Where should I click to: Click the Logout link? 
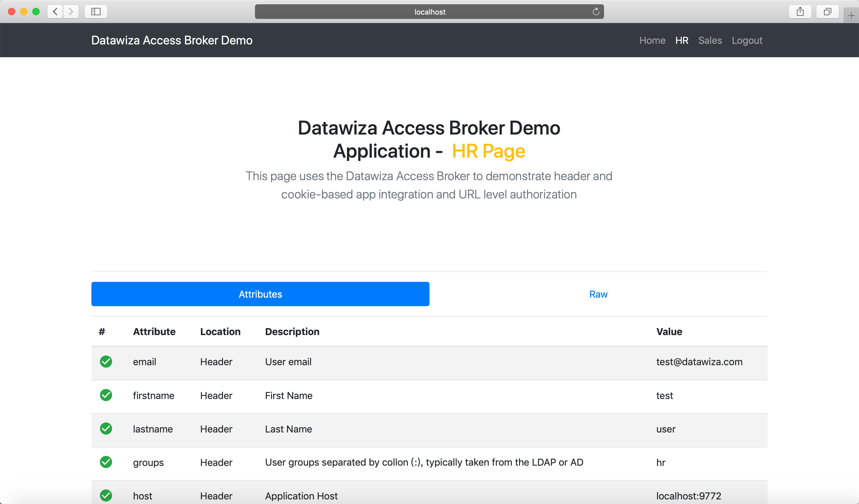tap(747, 40)
